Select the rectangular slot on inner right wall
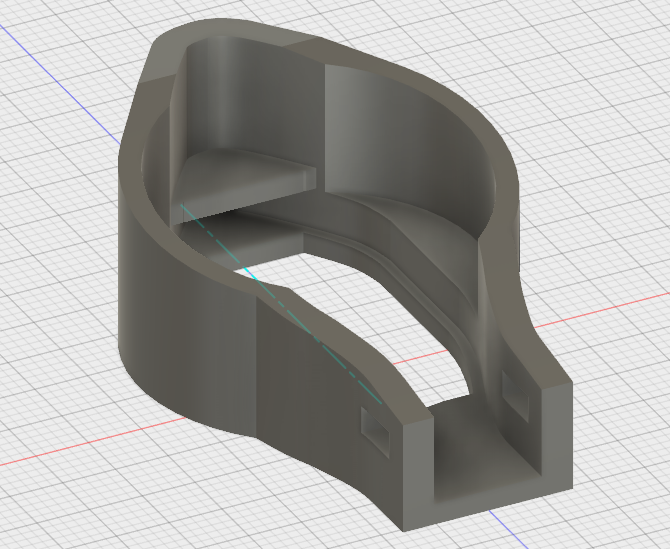The width and height of the screenshot is (670, 549). click(x=515, y=396)
